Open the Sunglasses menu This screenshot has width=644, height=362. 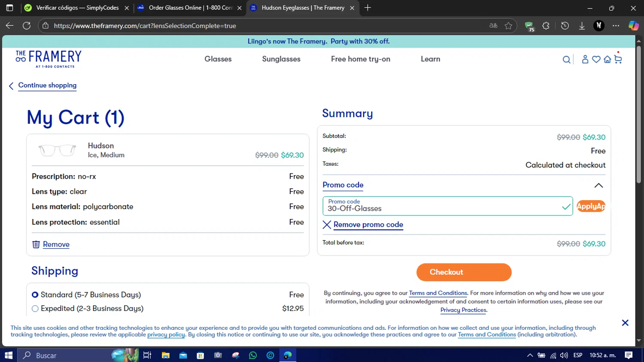tap(281, 59)
